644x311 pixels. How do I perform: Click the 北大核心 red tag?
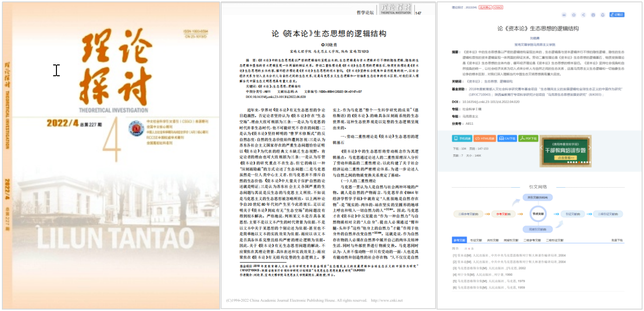pyautogui.click(x=485, y=8)
